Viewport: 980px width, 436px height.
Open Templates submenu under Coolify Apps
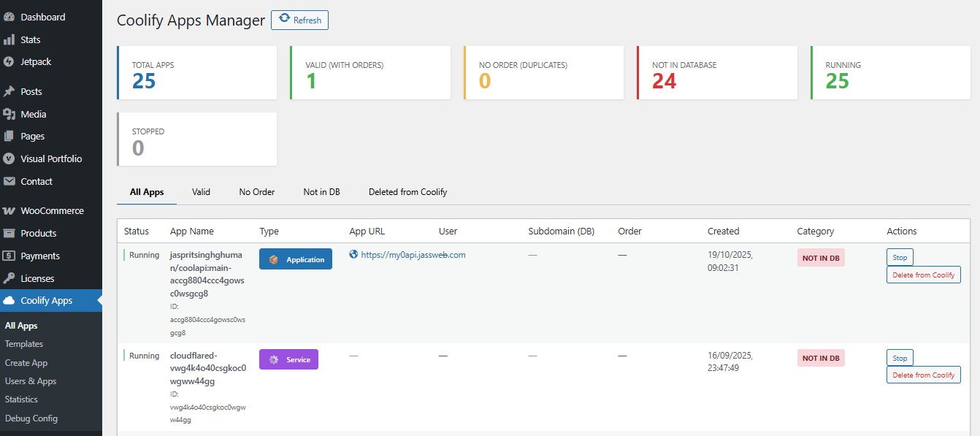(24, 344)
